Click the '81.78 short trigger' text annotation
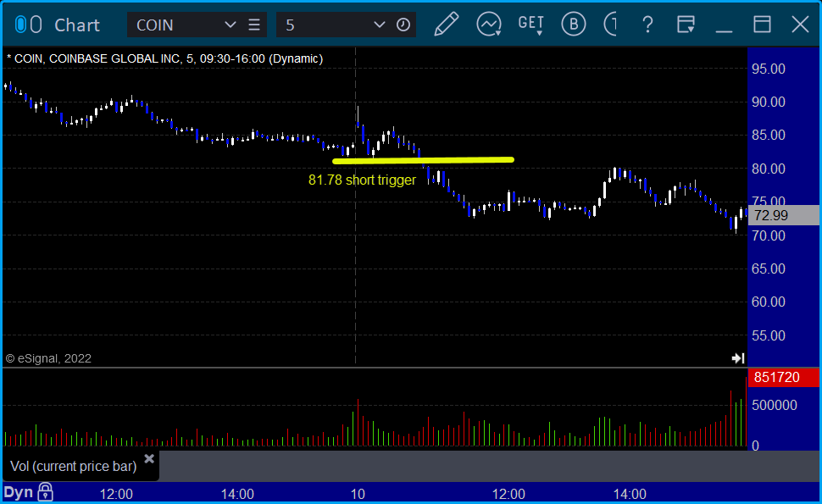Image resolution: width=822 pixels, height=504 pixels. pos(362,180)
